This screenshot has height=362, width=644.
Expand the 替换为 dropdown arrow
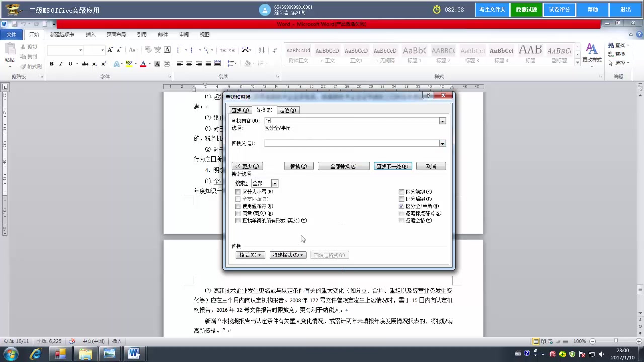pyautogui.click(x=442, y=143)
